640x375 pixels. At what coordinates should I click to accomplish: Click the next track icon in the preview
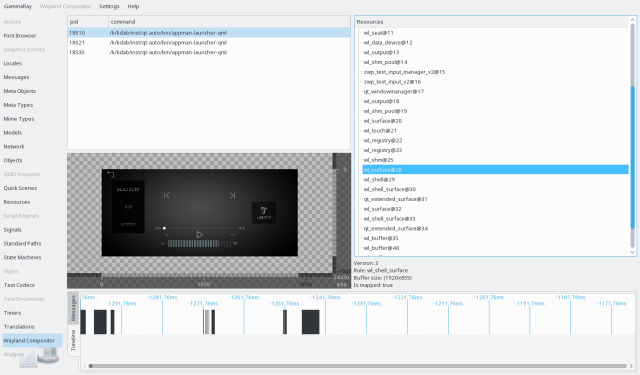pyautogui.click(x=232, y=195)
